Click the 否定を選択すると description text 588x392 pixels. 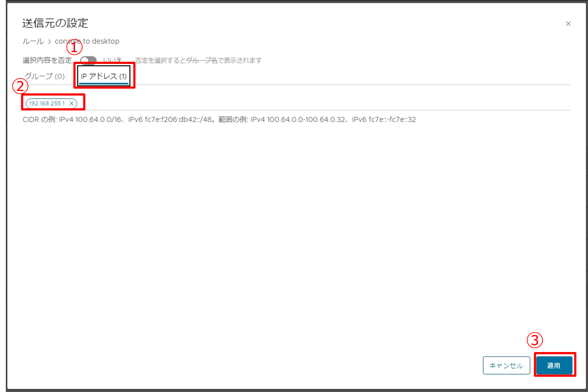[x=198, y=60]
